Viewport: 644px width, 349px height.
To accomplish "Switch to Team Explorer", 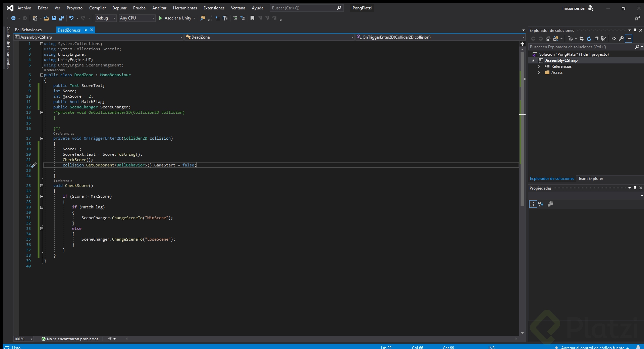I will tap(591, 179).
